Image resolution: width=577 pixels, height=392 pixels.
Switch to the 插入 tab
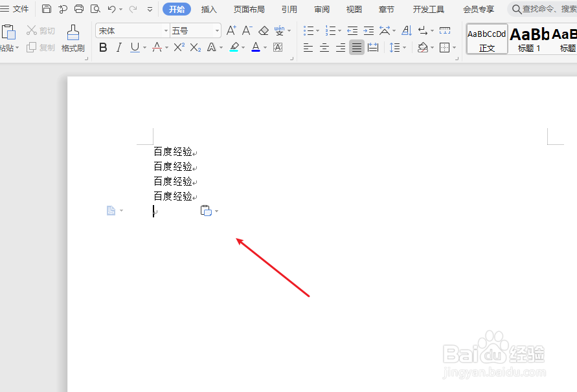coord(209,9)
